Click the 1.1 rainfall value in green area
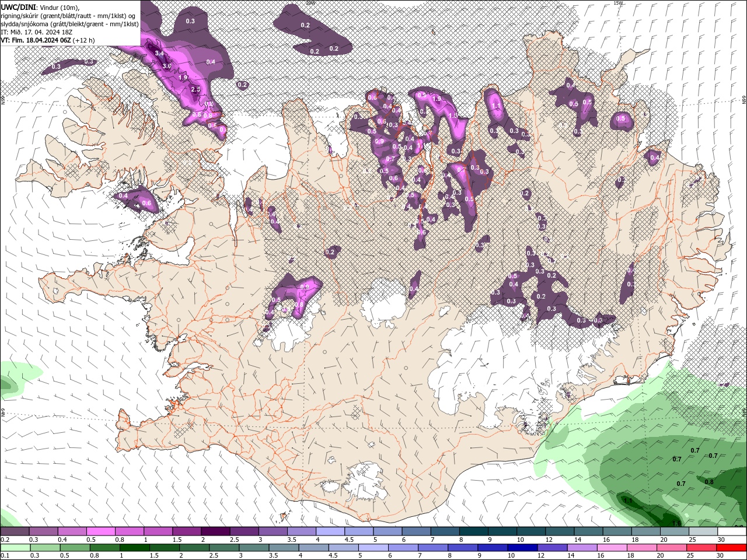 pyautogui.click(x=629, y=501)
